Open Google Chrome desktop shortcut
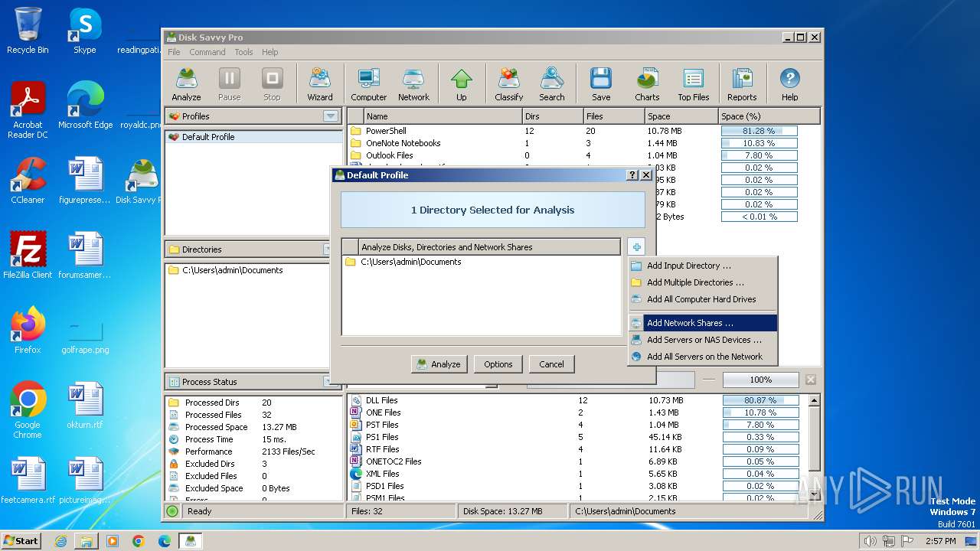980x551 pixels. (x=28, y=409)
